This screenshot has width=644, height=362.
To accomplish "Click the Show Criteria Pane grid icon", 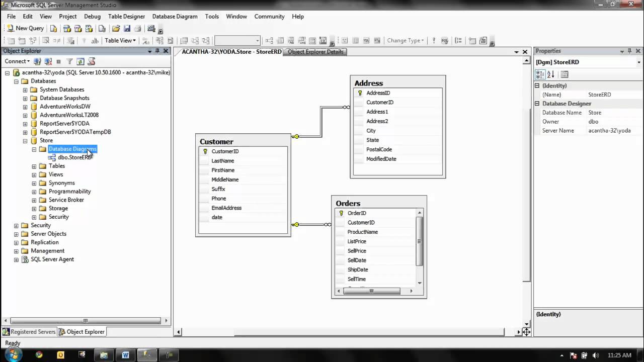I will tap(356, 40).
